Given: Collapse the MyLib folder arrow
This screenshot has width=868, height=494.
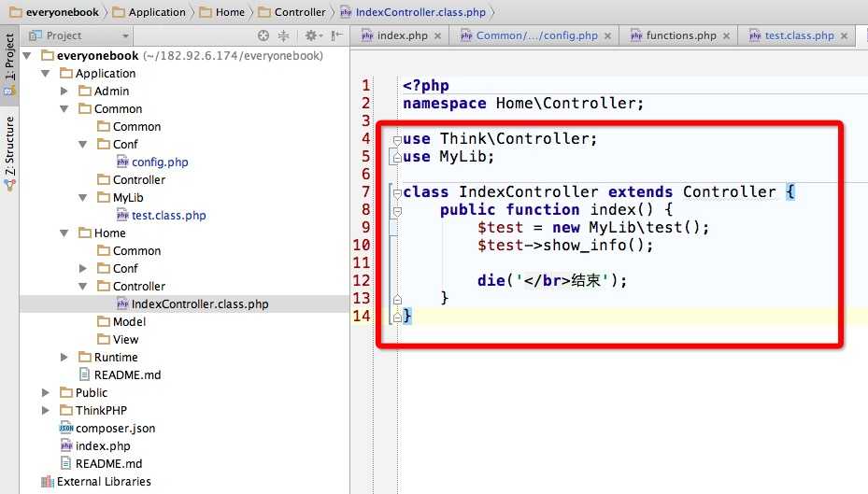Looking at the screenshot, I should [x=83, y=197].
